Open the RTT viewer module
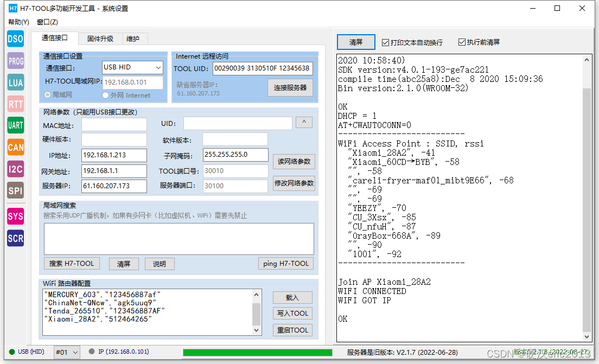Viewport: 599px width, 364px height. click(x=15, y=104)
